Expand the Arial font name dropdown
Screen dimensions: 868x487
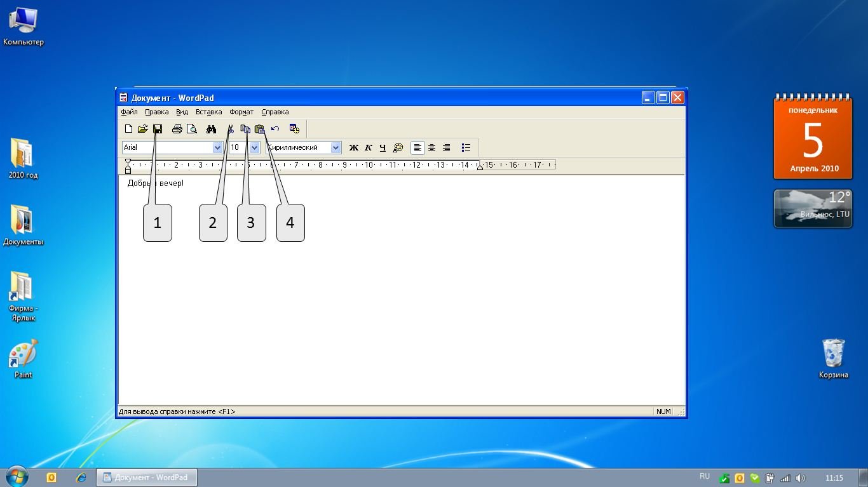[x=217, y=148]
